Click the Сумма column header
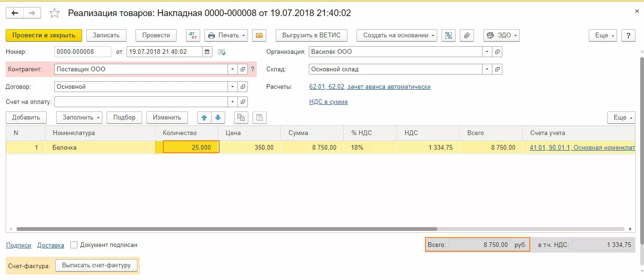Screen dimensions: 644x280 pos(312,133)
